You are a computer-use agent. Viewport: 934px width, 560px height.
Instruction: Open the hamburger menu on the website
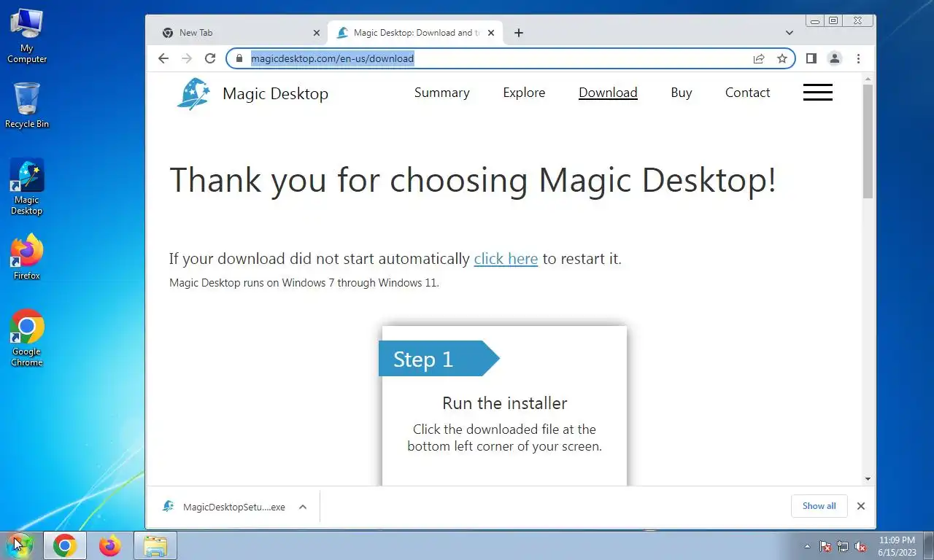pyautogui.click(x=817, y=93)
